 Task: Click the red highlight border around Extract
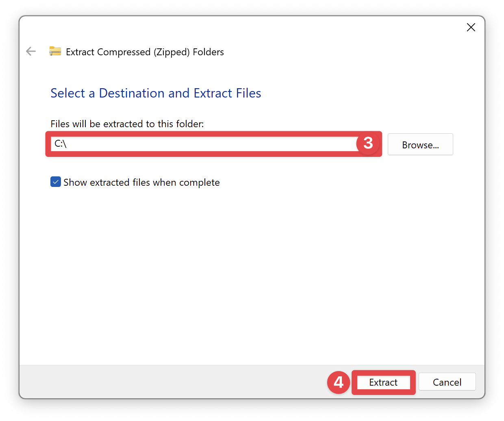pyautogui.click(x=383, y=392)
